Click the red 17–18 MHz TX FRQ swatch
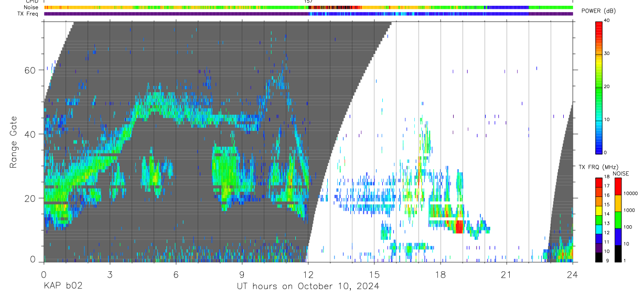The width and height of the screenshot is (644, 297). [x=599, y=182]
